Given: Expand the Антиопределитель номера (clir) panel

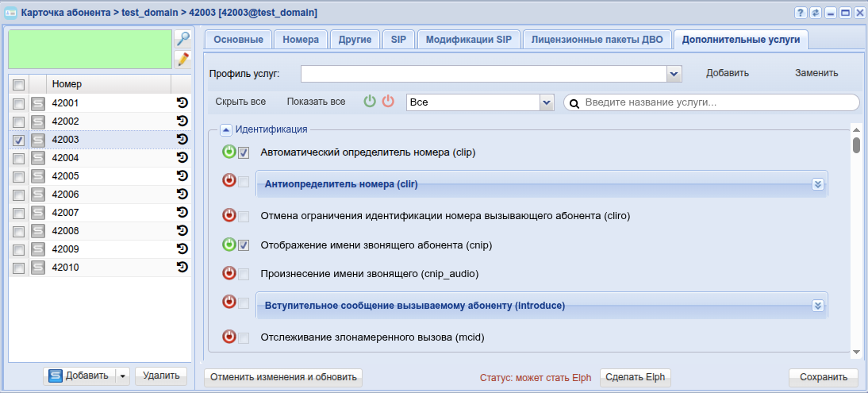Looking at the screenshot, I should pyautogui.click(x=818, y=184).
